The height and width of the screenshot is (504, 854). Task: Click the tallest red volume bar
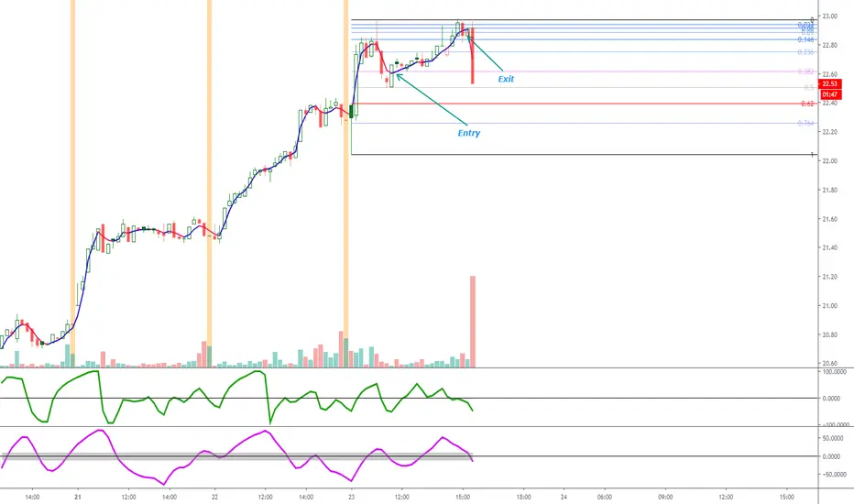click(473, 322)
